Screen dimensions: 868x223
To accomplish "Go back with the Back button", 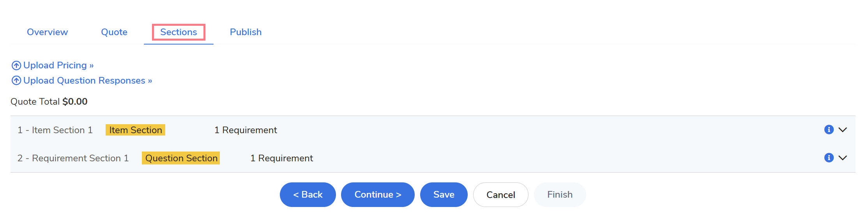I will [x=308, y=194].
